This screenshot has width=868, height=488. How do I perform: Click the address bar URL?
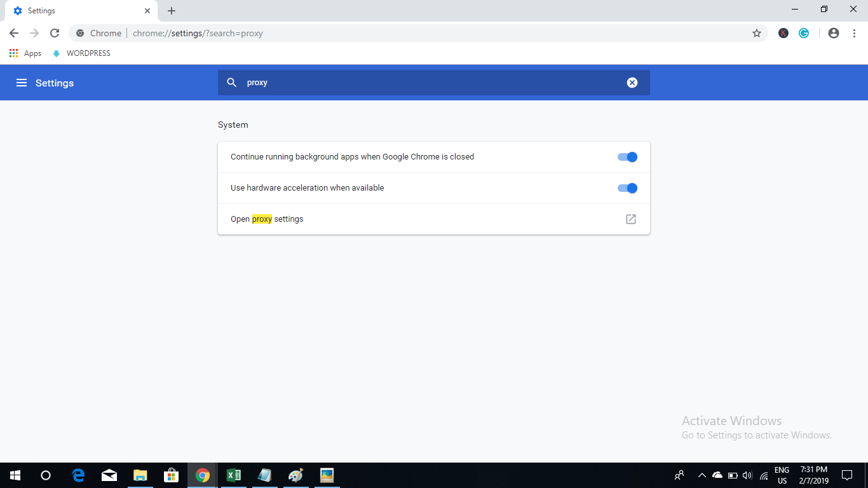[198, 33]
